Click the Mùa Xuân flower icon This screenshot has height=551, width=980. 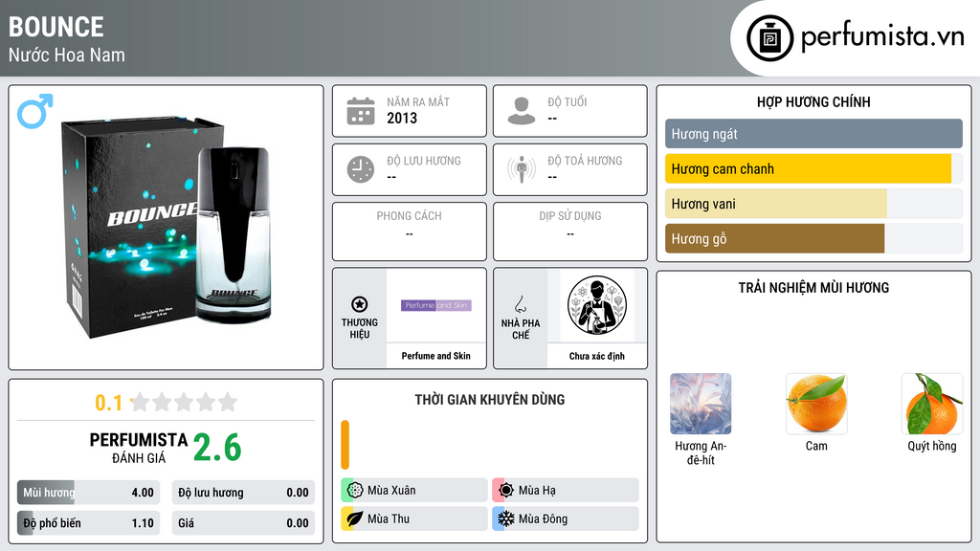pos(355,491)
